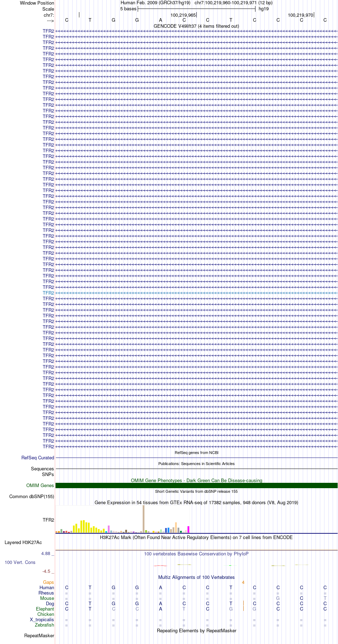Click the gray G base in the Mouse row
The image size is (338, 644).
(x=278, y=598)
